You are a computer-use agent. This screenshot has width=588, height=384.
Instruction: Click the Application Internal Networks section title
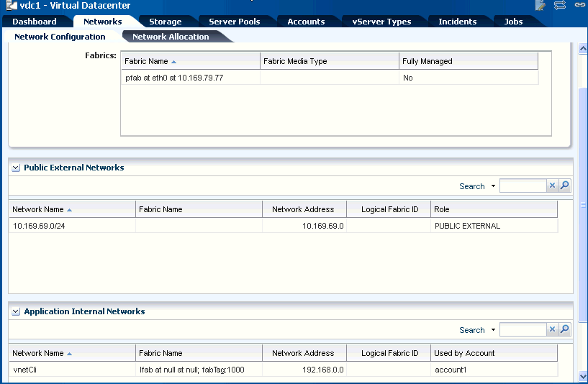click(84, 311)
